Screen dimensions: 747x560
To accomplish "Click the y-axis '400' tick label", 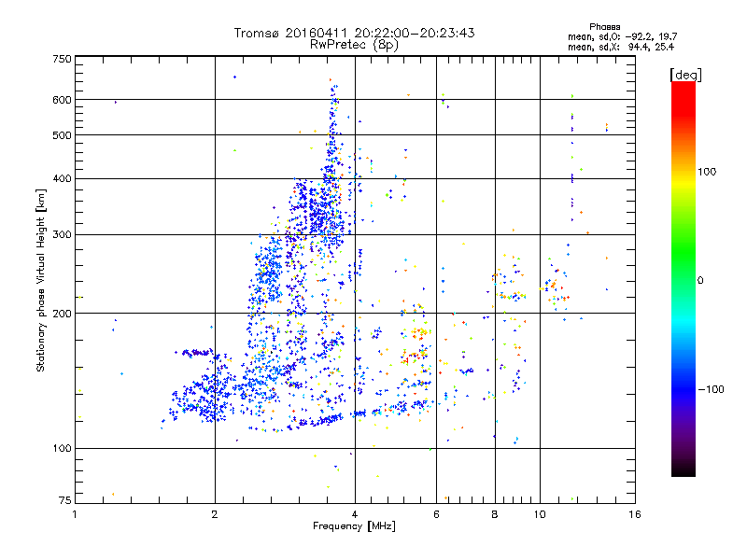I will [63, 178].
